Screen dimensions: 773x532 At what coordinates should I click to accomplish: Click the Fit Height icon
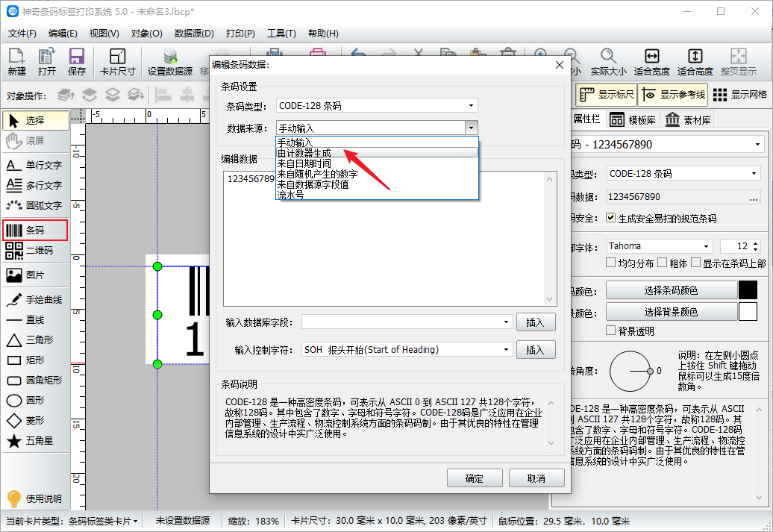click(x=695, y=62)
